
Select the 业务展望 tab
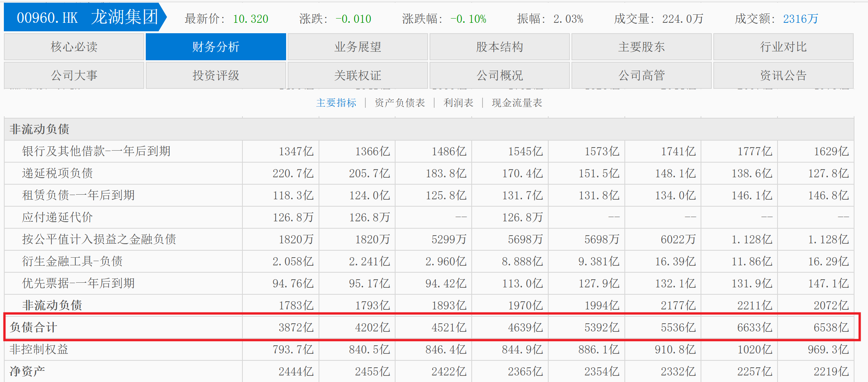tap(357, 46)
